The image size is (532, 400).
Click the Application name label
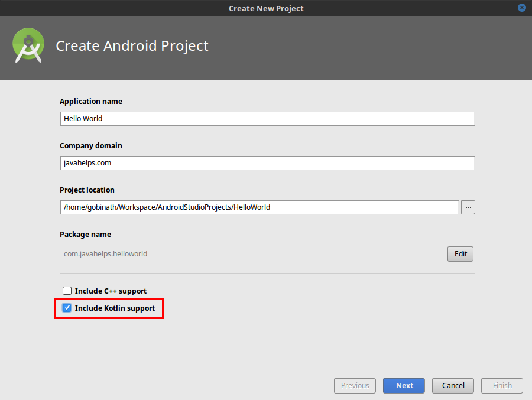[91, 102]
